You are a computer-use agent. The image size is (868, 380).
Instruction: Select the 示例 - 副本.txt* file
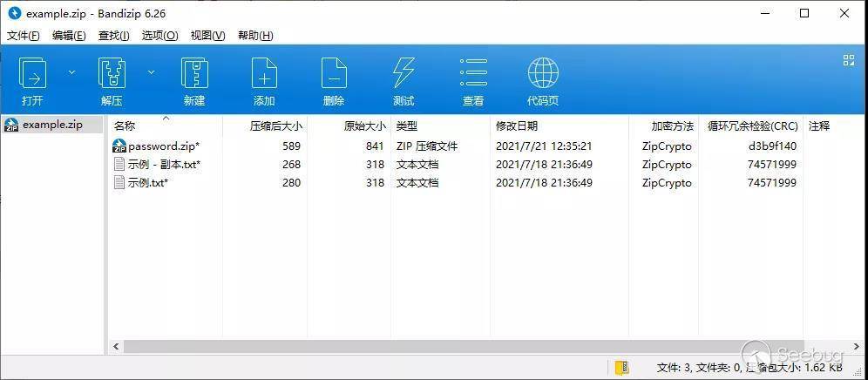(x=164, y=165)
